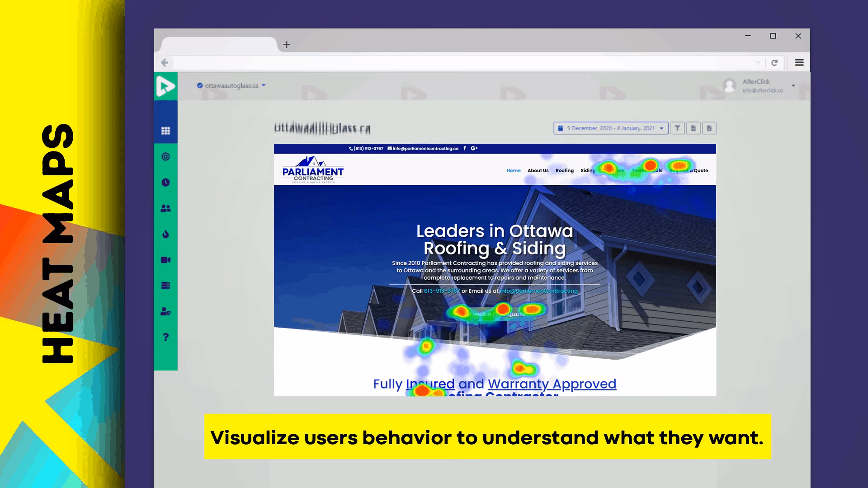Click the Leaders in Ottawa Roofing & Siding heading
The height and width of the screenshot is (488, 868).
click(495, 239)
